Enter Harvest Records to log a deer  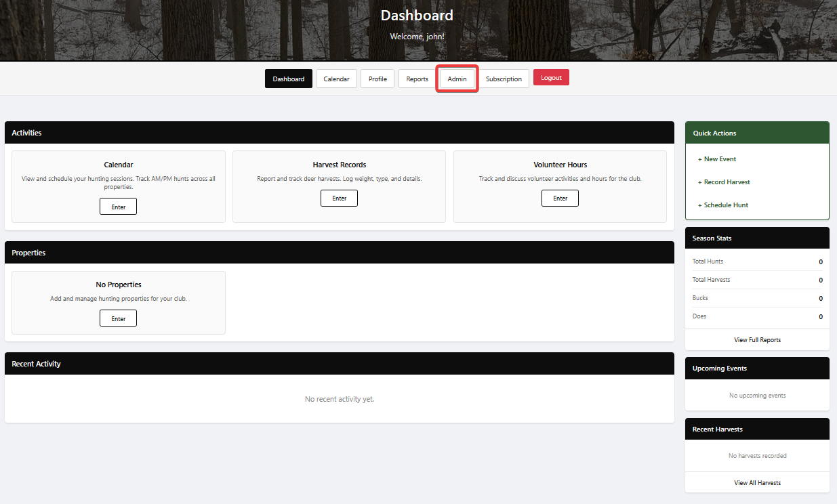coord(339,198)
